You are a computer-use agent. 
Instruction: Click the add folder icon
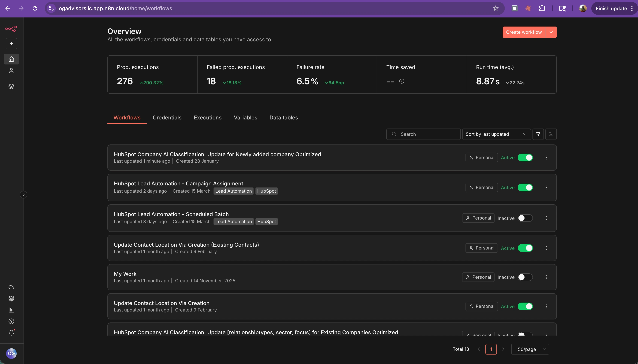[551, 134]
